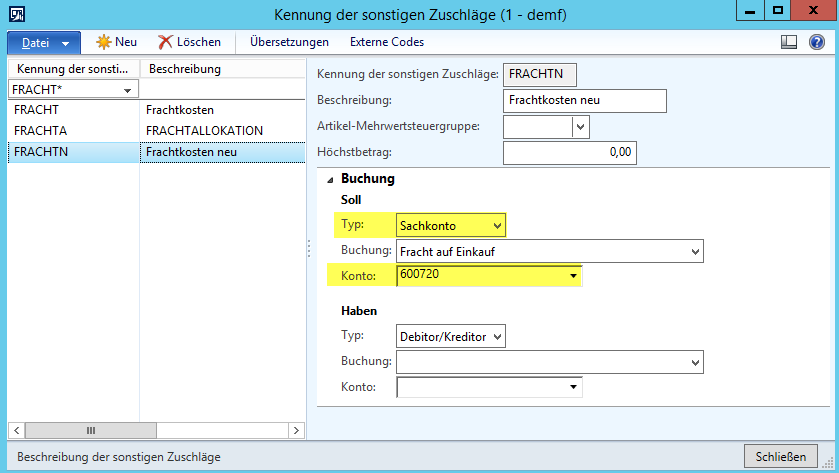Open Soll Buchung dropdown Fracht auf Einkauf
Image resolution: width=839 pixels, height=473 pixels.
point(695,250)
